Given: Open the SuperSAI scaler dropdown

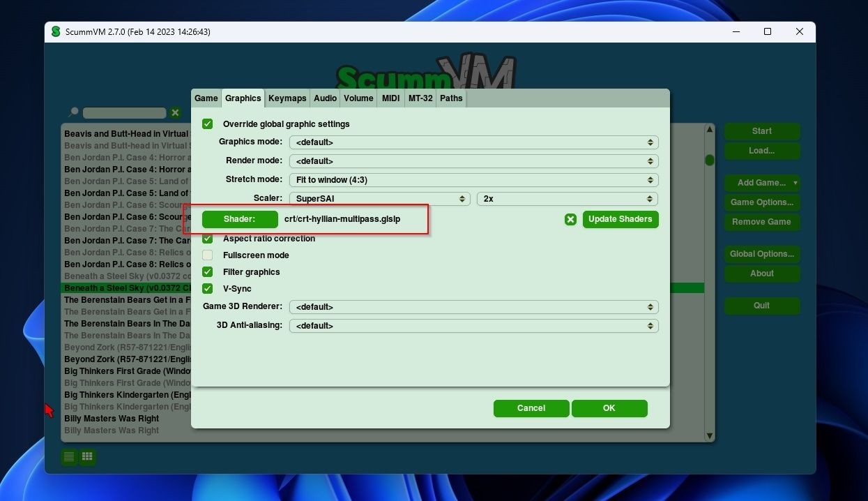Looking at the screenshot, I should [380, 199].
